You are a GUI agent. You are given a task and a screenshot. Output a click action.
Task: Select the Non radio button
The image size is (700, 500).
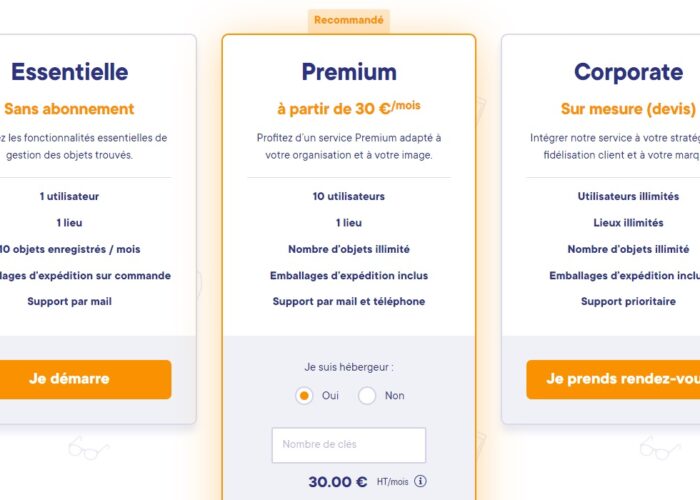(x=367, y=396)
